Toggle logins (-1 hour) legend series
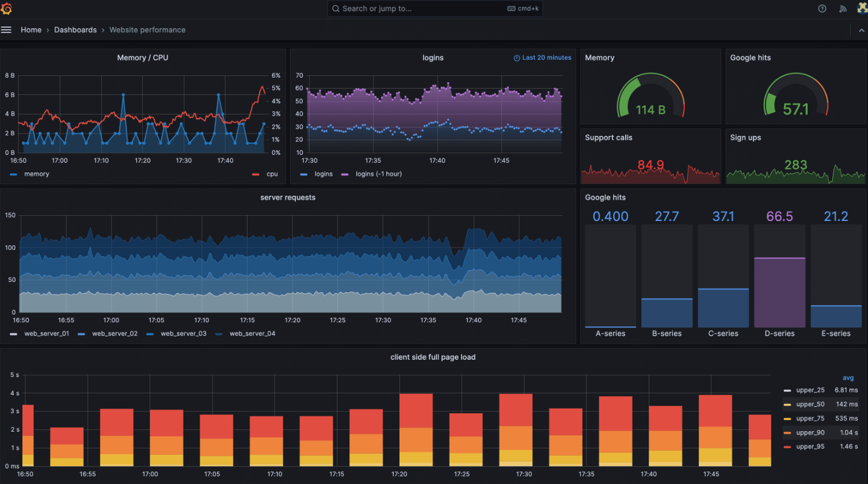 tap(378, 174)
